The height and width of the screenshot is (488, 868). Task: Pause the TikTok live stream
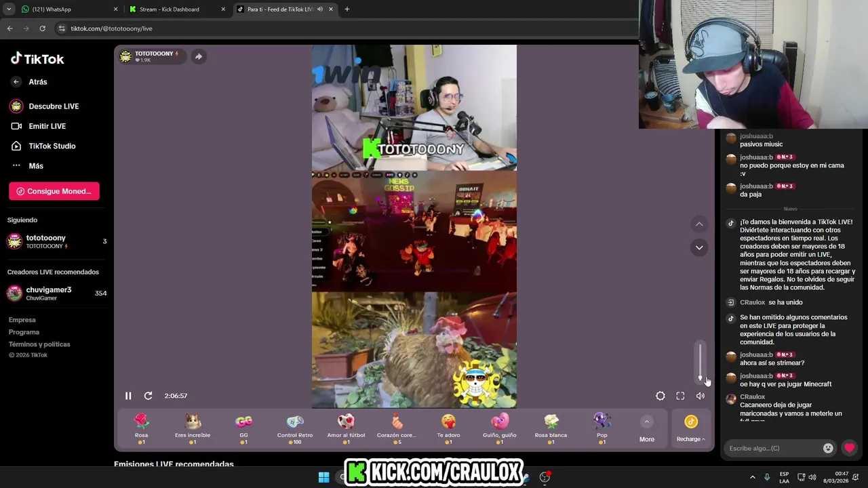pos(128,396)
